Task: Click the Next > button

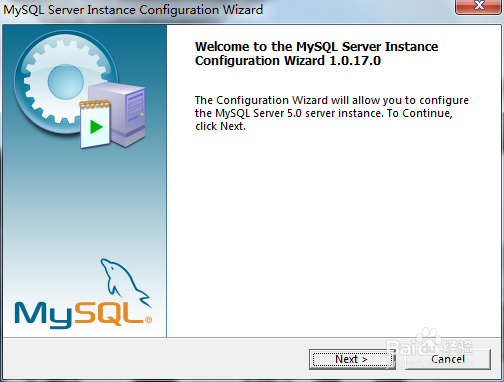Action: point(352,359)
